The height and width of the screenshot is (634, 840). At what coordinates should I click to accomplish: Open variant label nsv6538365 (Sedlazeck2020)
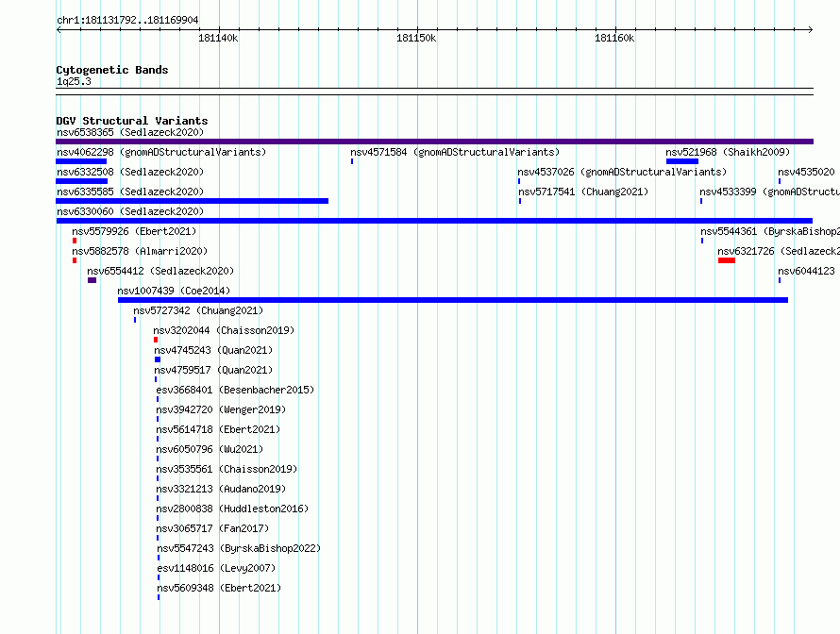pyautogui.click(x=130, y=132)
